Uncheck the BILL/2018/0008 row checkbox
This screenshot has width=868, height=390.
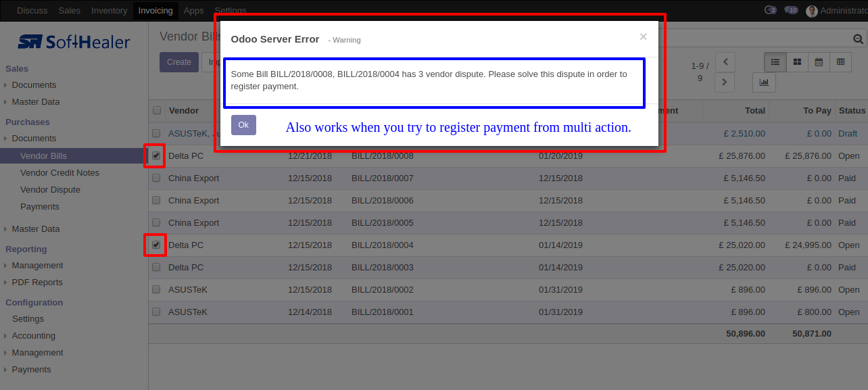click(156, 155)
